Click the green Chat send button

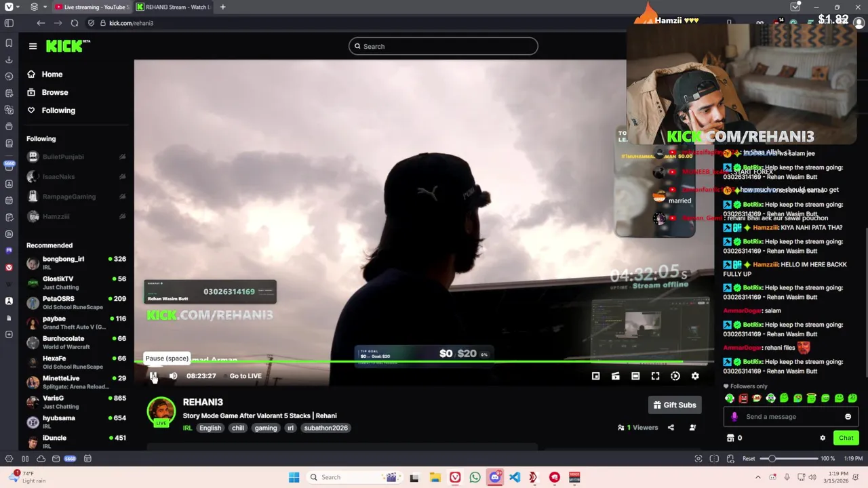click(x=846, y=438)
